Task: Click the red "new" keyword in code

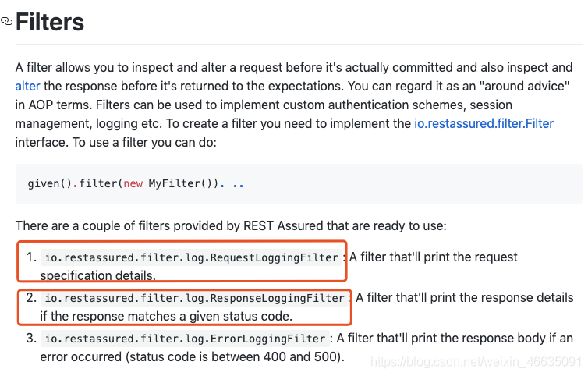Action: (133, 184)
